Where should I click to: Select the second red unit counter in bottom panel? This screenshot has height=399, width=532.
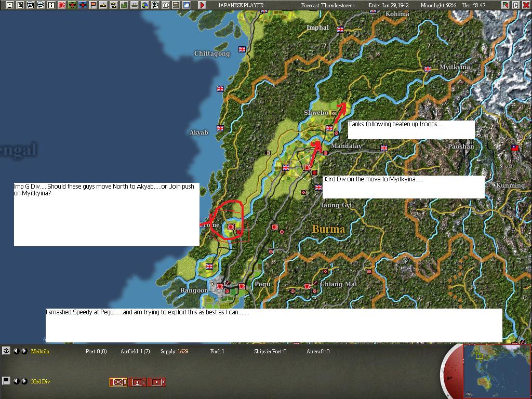pos(137,382)
